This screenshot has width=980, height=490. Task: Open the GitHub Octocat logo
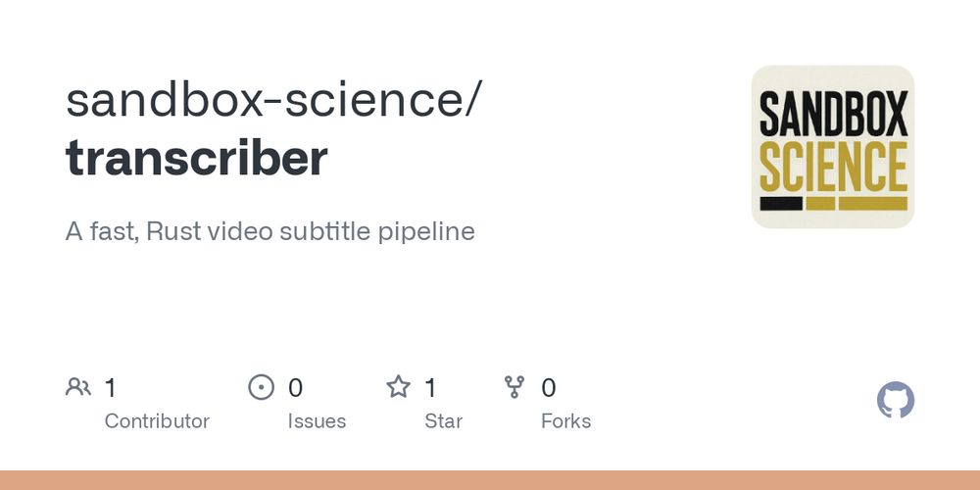pyautogui.click(x=895, y=400)
